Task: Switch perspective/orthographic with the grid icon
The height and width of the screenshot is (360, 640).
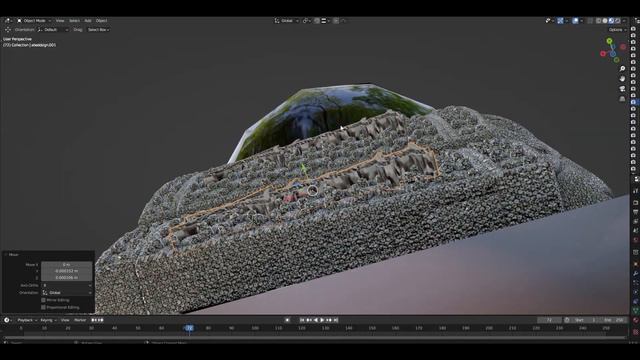Action: pyautogui.click(x=622, y=99)
